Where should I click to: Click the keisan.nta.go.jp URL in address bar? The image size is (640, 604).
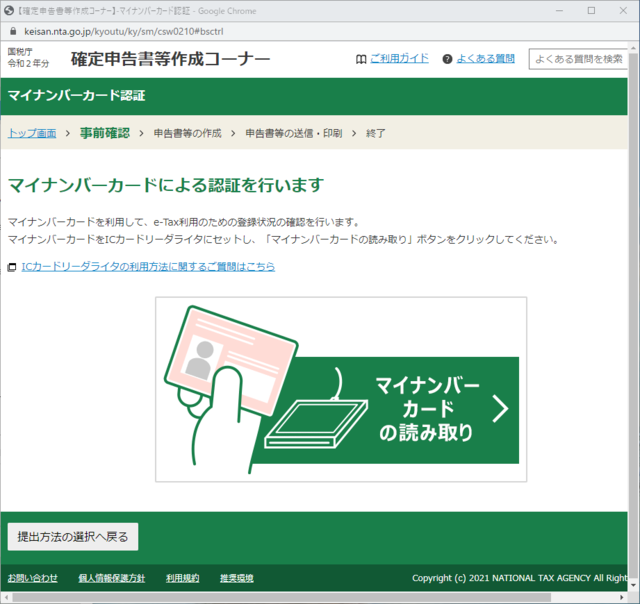tap(124, 31)
